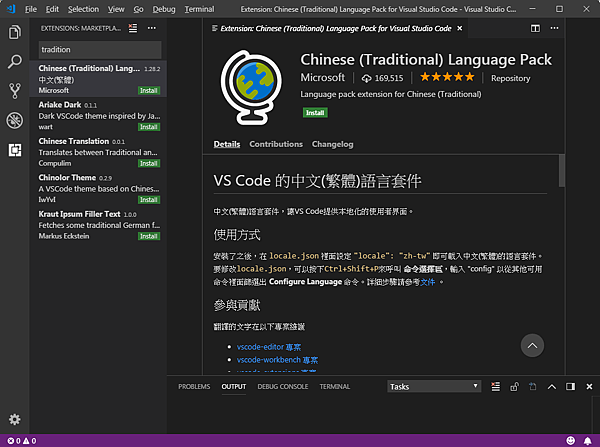The height and width of the screenshot is (447, 600).
Task: Switch to the DEBUG CONSOLE tab
Action: tap(283, 387)
